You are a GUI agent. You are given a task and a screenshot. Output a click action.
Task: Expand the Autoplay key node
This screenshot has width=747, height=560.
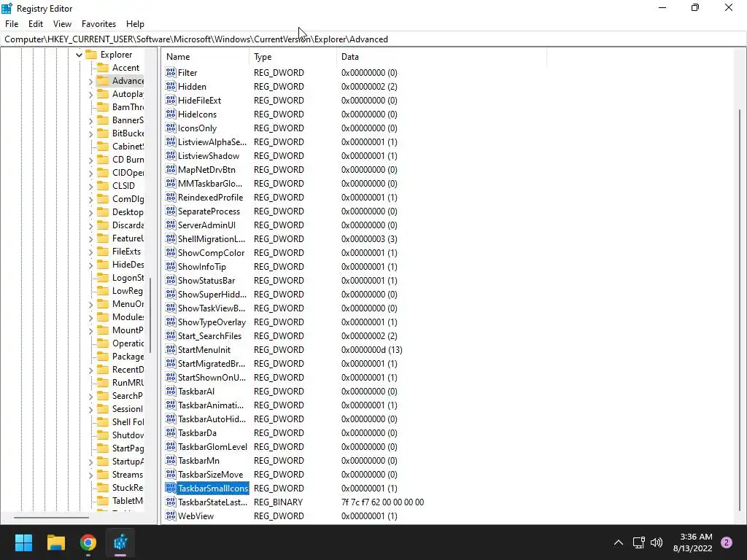click(90, 94)
